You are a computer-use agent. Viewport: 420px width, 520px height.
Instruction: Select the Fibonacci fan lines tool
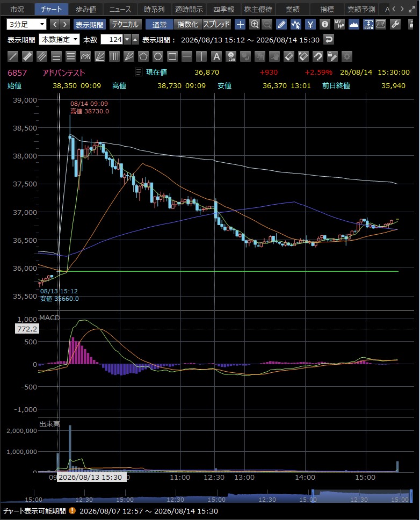click(100, 56)
